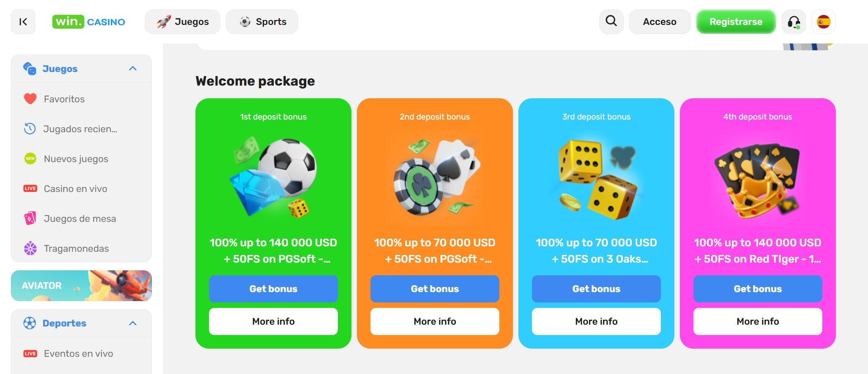Collapse sidebar with arrow icon
This screenshot has height=374, width=868.
(23, 22)
